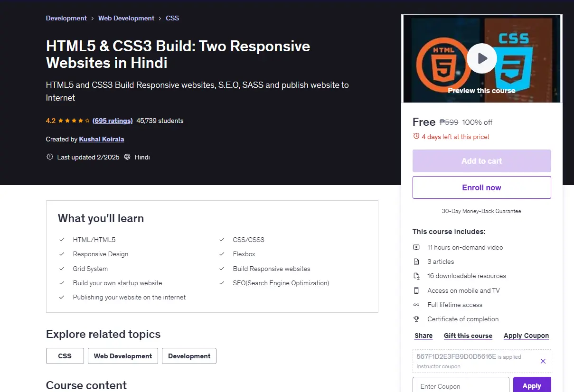The width and height of the screenshot is (574, 392).
Task: Click checkmark beside Publishing your website
Action: point(62,297)
